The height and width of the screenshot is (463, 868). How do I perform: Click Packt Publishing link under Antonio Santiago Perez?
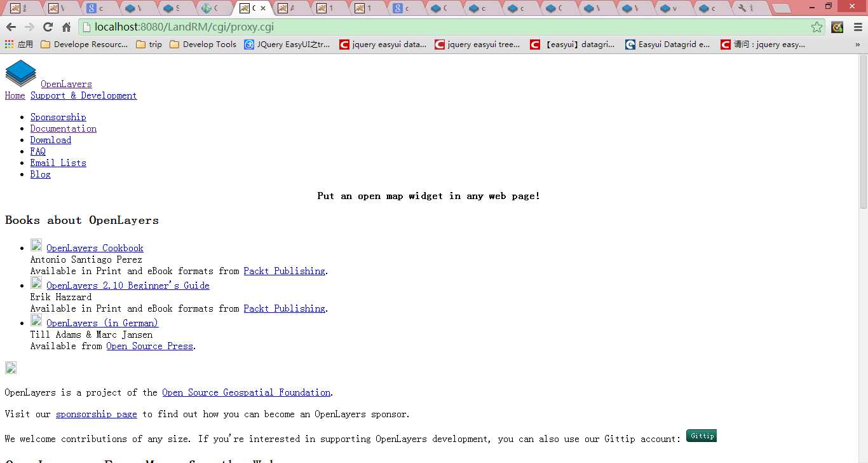click(x=284, y=271)
